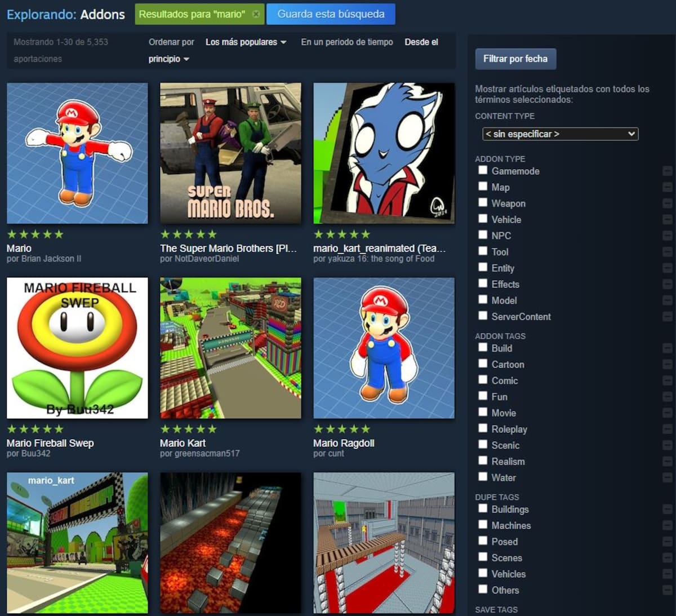676x616 pixels.
Task: Check the Comic tag checkbox
Action: [483, 380]
